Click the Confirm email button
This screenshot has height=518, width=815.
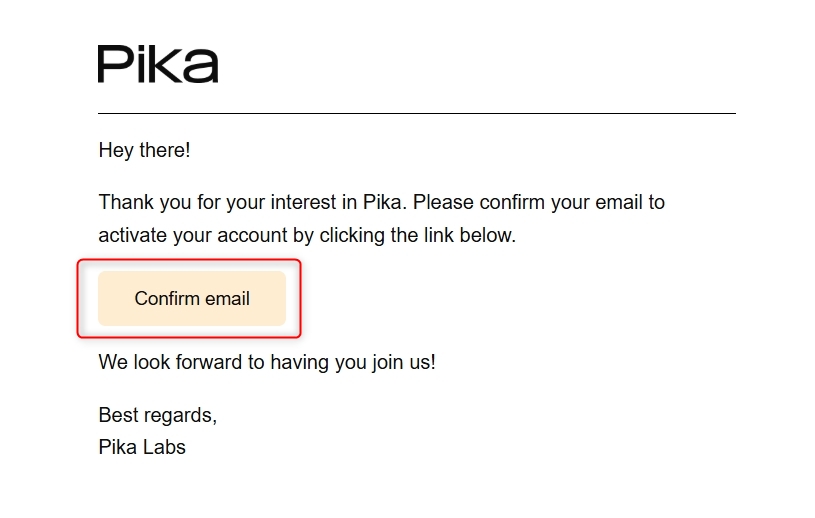pos(192,298)
